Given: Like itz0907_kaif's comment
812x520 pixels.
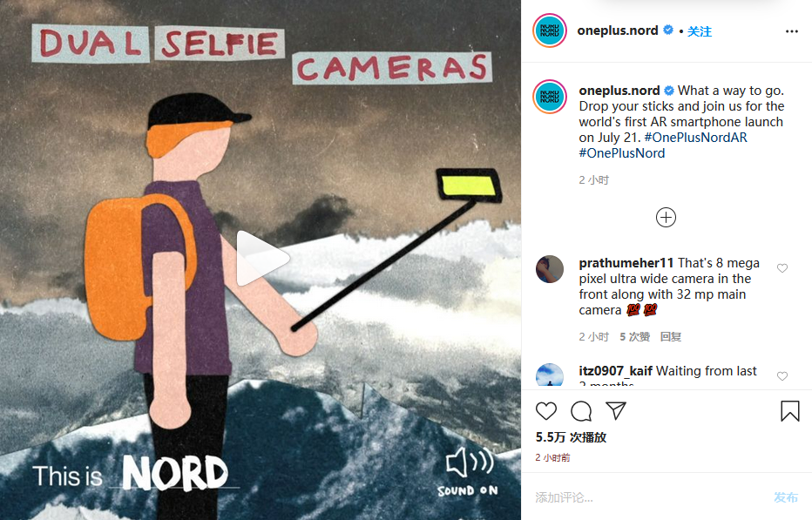Looking at the screenshot, I should coord(782,376).
